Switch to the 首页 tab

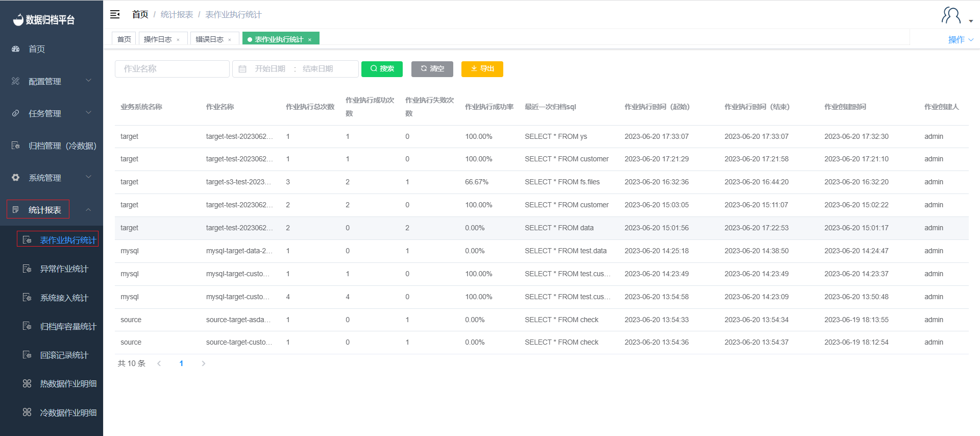[x=124, y=39]
